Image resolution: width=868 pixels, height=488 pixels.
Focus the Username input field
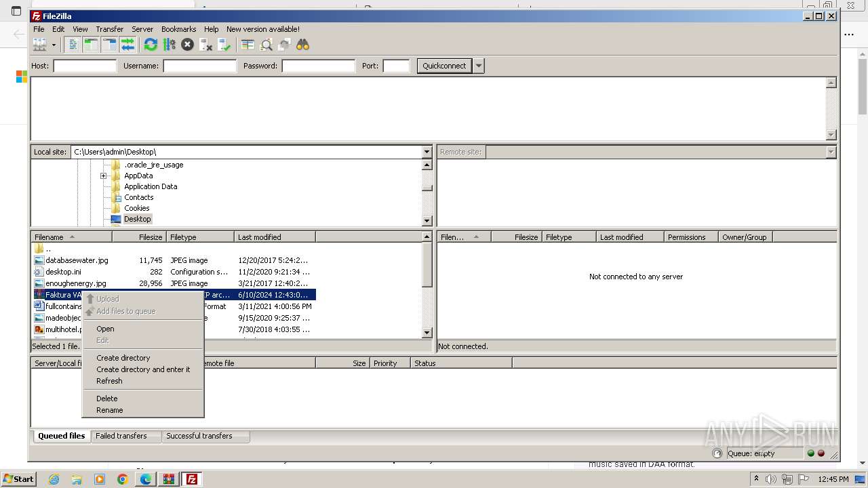[199, 66]
